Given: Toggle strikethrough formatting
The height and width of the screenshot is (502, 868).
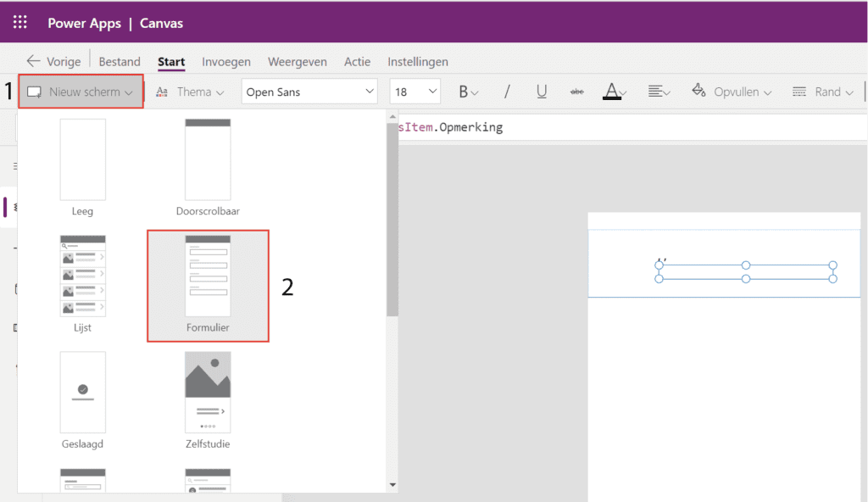Looking at the screenshot, I should (576, 92).
